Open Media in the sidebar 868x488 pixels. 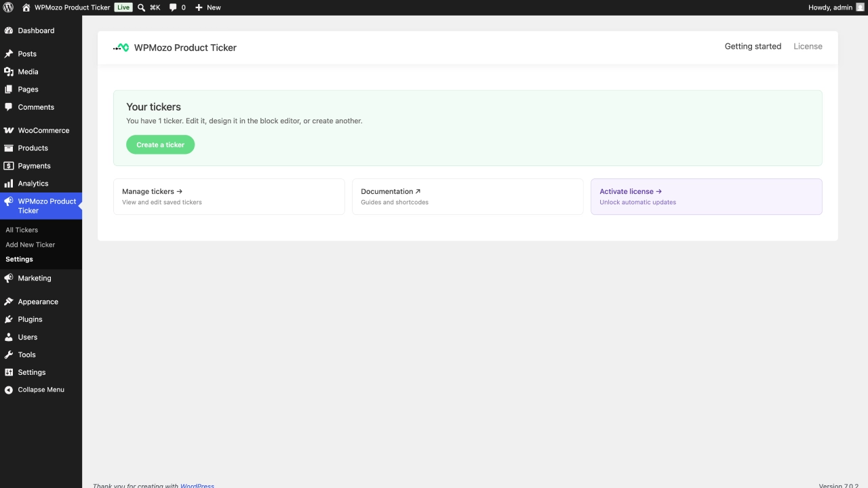[x=41, y=71]
